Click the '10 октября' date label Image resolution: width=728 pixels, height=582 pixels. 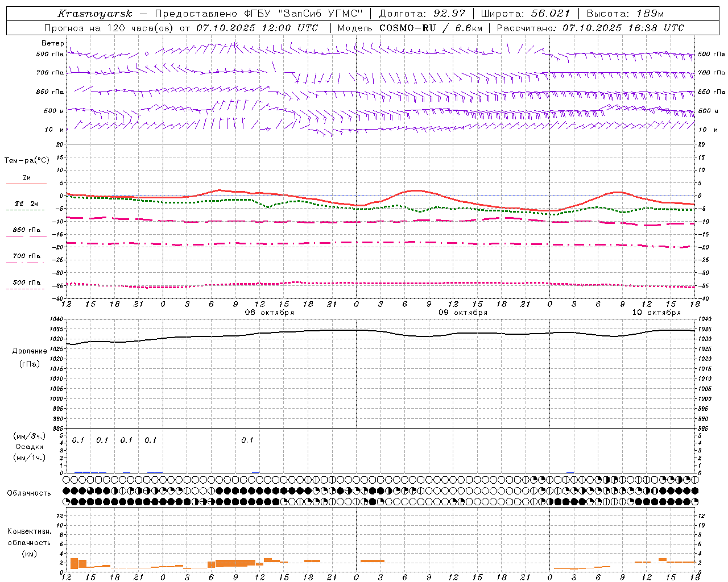tap(656, 313)
